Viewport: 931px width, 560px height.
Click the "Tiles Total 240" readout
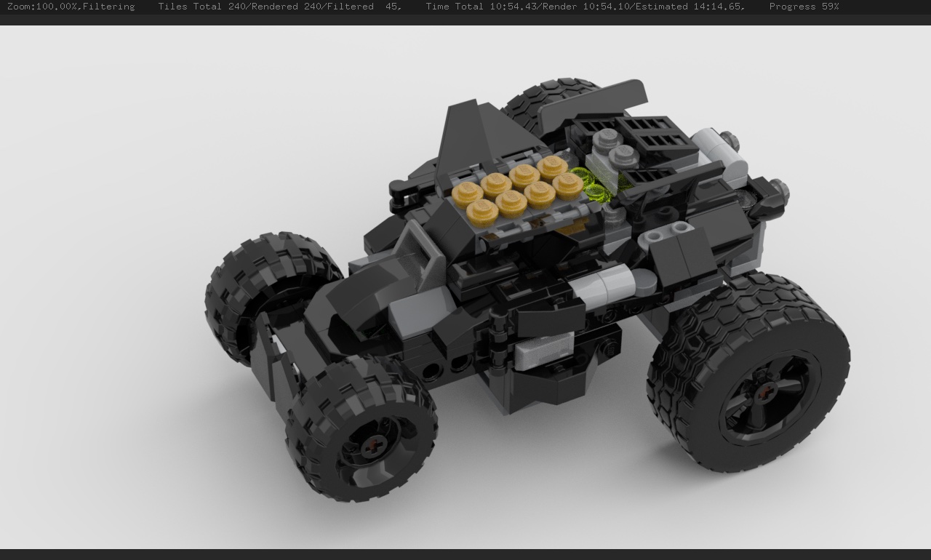pos(201,7)
